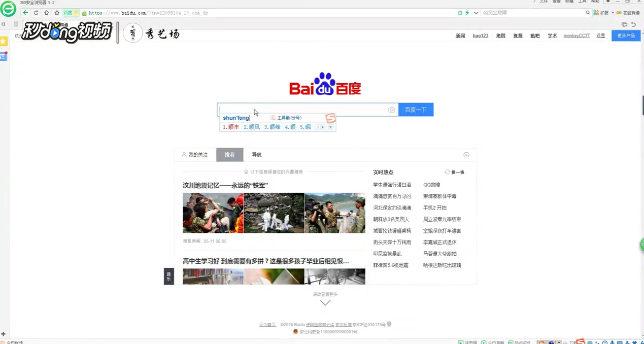Viewport: 644px width, 344px height.
Task: Open the earthquake rescue first thumbnail
Action: point(213,213)
